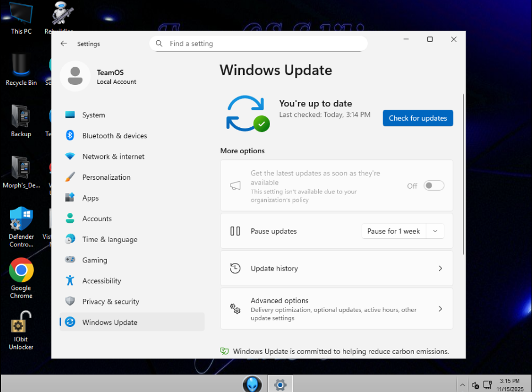Image resolution: width=532 pixels, height=392 pixels.
Task: Click the Gaming controller icon in sidebar
Action: coord(70,260)
